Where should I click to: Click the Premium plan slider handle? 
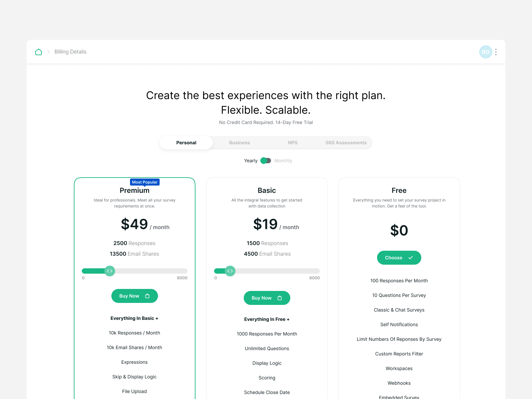pos(110,271)
